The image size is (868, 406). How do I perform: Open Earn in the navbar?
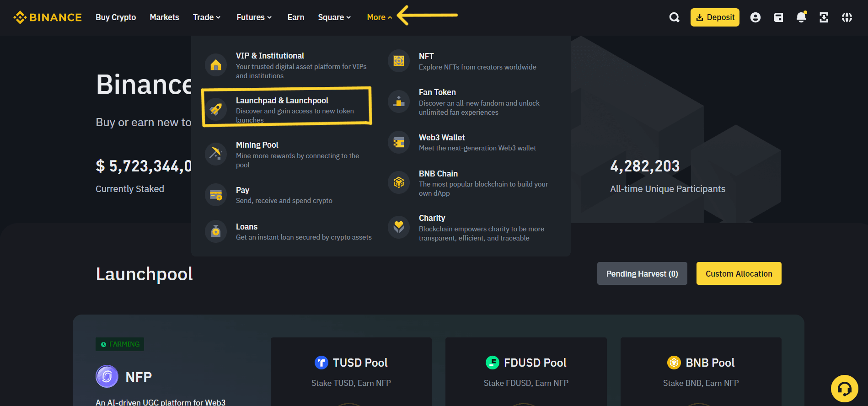296,17
